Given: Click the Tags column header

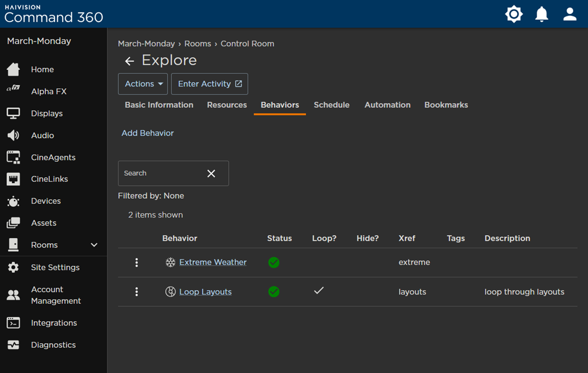Looking at the screenshot, I should pyautogui.click(x=455, y=238).
